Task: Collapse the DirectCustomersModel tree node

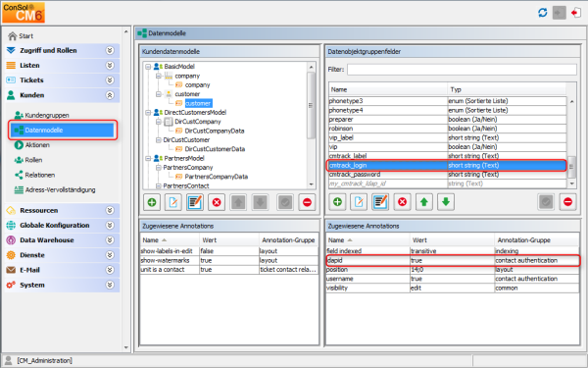Action: pyautogui.click(x=148, y=113)
